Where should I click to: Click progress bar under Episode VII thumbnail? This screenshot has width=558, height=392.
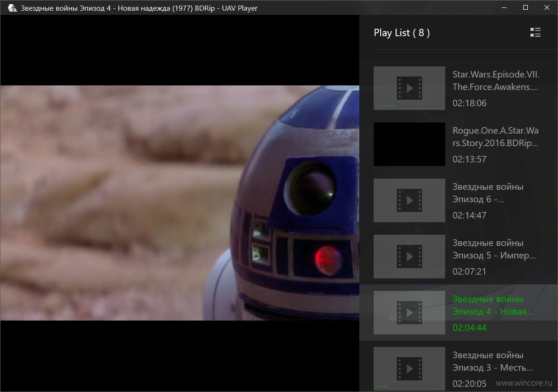pos(409,106)
